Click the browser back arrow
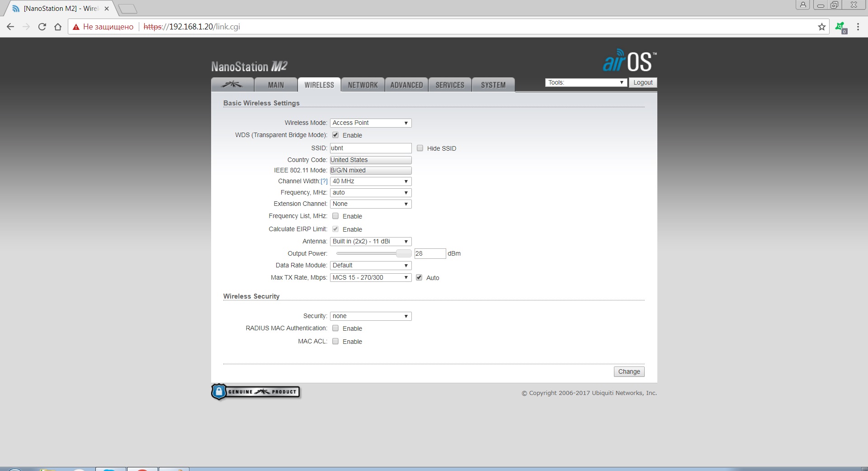The height and width of the screenshot is (471, 868). coord(10,27)
